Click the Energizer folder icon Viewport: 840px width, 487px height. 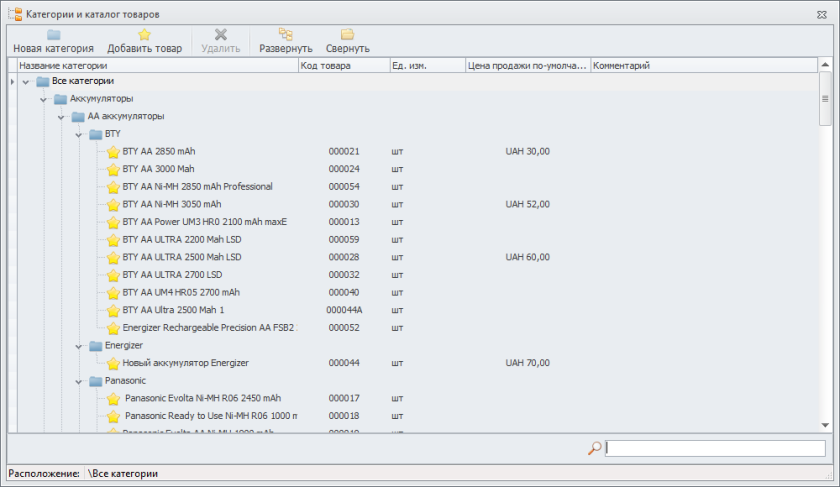tap(95, 345)
